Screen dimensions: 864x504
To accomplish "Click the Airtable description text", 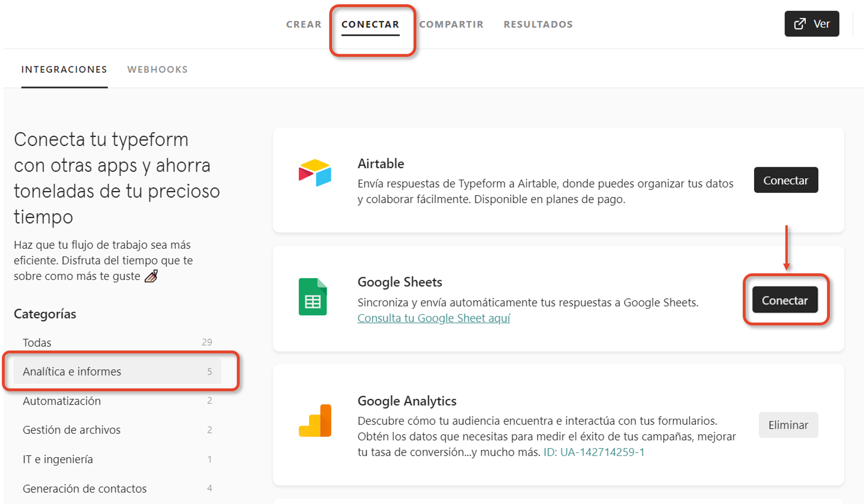I will [x=545, y=191].
